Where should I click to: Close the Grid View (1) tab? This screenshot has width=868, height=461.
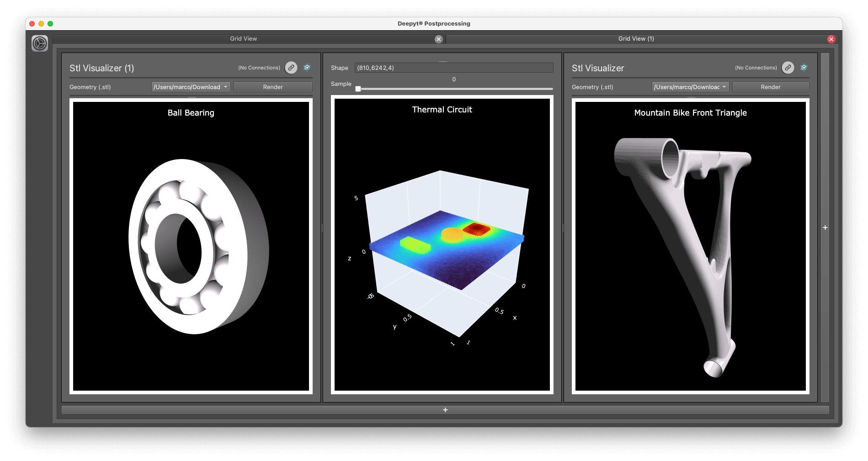click(x=831, y=39)
